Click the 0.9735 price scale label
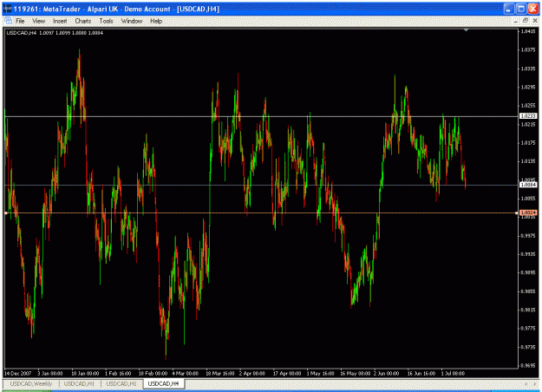The image size is (542, 392). pyautogui.click(x=528, y=347)
